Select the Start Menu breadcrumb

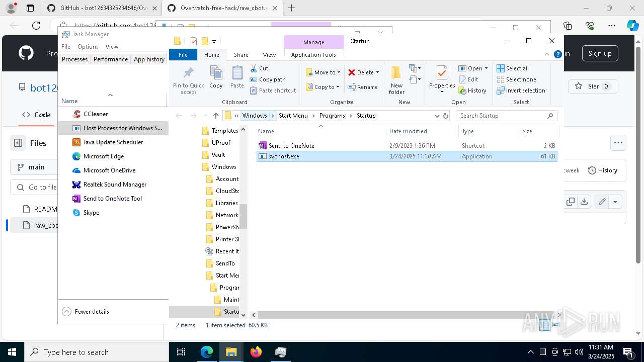tap(293, 116)
